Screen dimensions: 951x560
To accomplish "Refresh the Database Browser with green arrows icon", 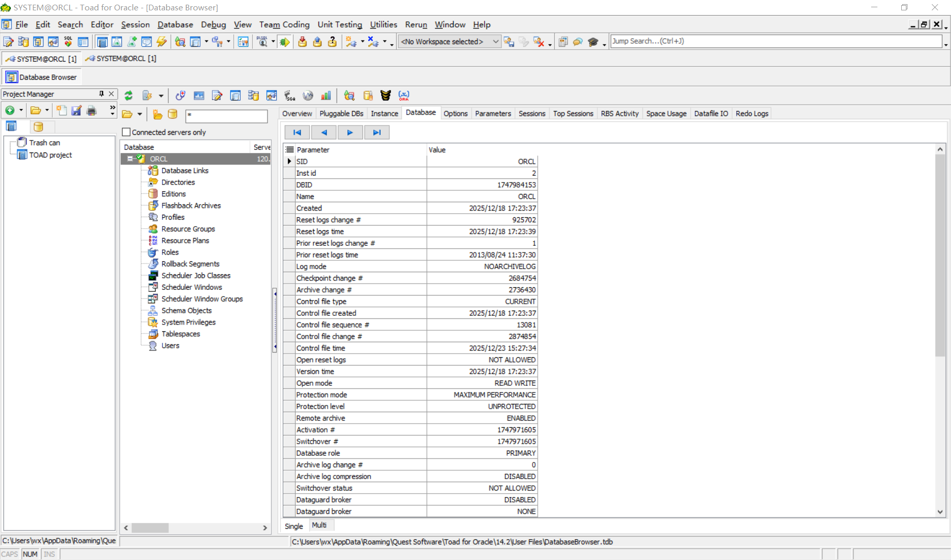I will click(129, 95).
